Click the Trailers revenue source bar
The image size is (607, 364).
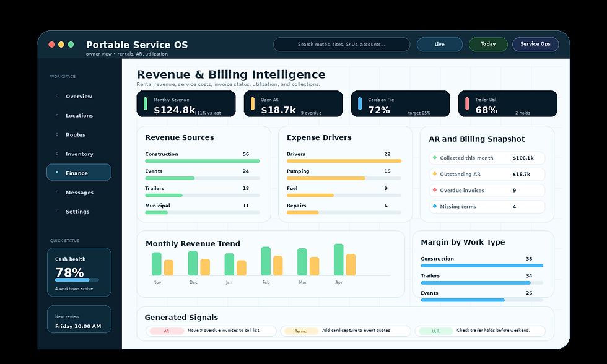coord(203,196)
